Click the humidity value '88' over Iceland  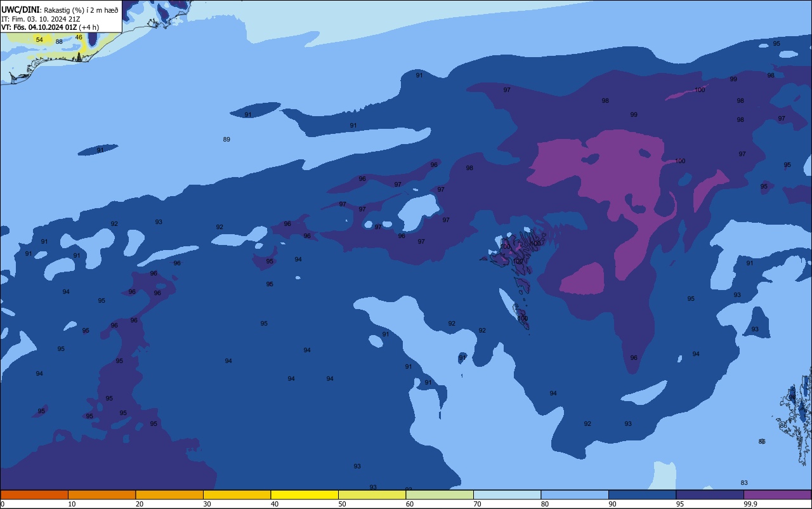[59, 42]
